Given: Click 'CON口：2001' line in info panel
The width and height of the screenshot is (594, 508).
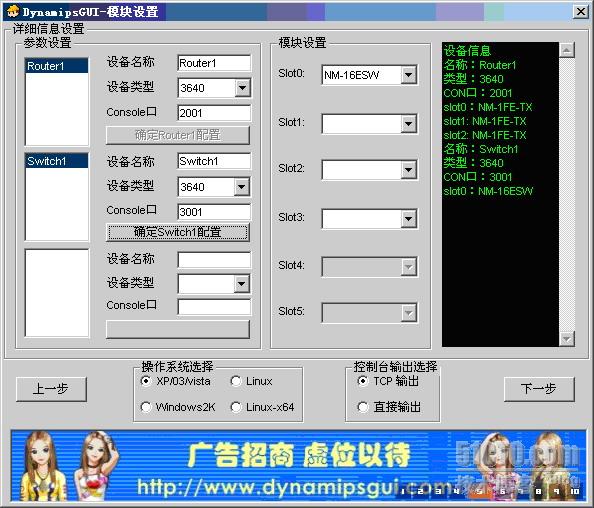Looking at the screenshot, I should [478, 93].
